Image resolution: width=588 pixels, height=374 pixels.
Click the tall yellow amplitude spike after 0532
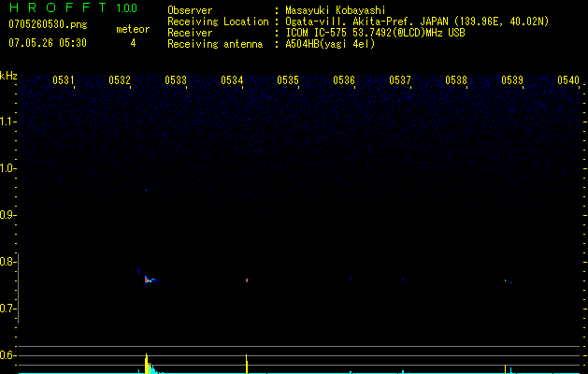tap(147, 364)
